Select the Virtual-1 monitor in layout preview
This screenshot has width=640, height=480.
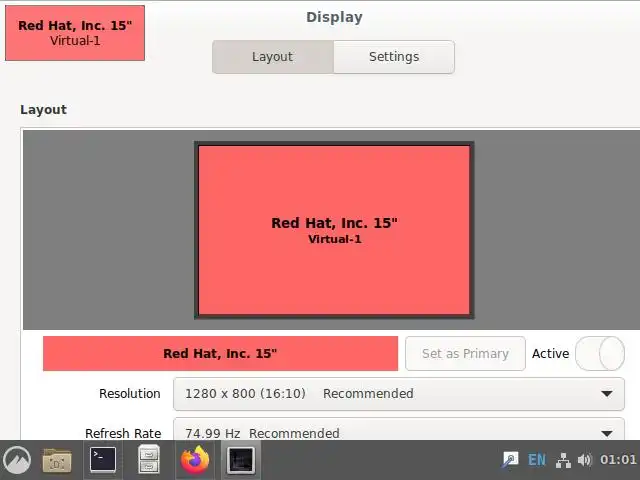click(x=334, y=231)
